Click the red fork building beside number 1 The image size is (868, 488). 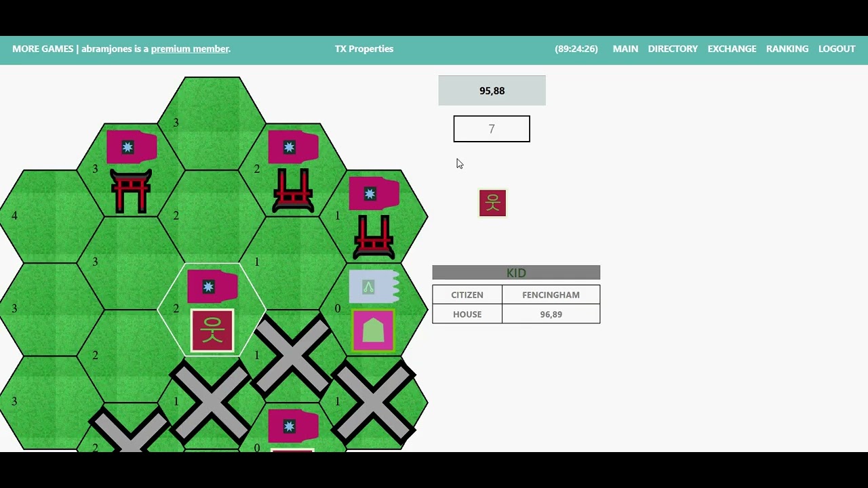[374, 237]
